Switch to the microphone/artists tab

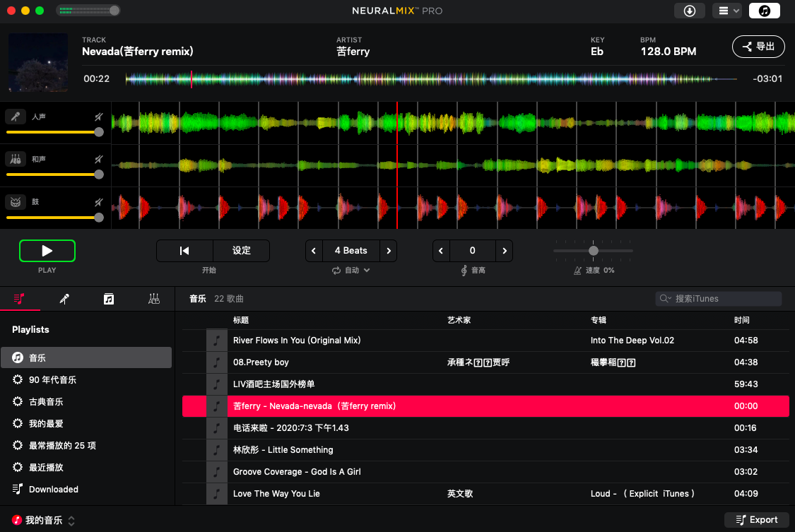64,299
